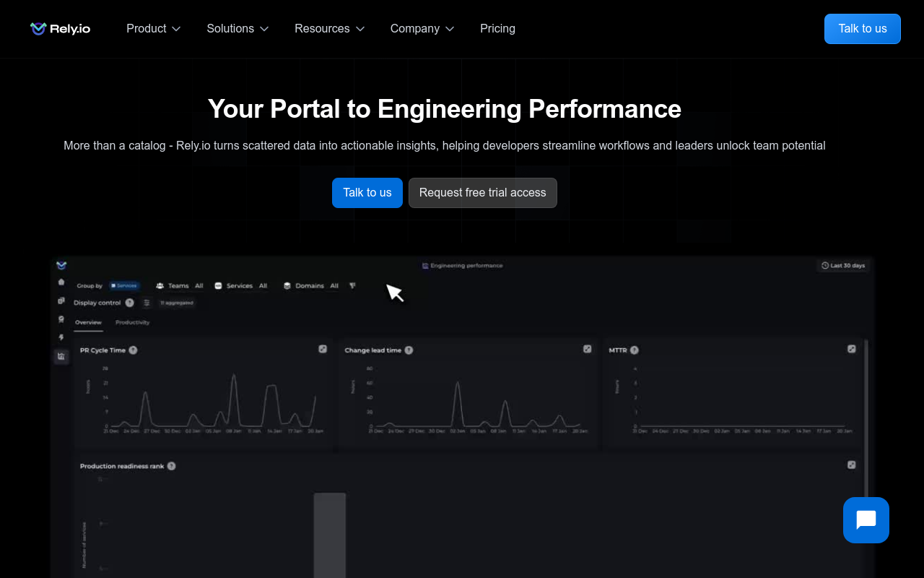Click the Group by label
Image resolution: width=924 pixels, height=578 pixels.
90,286
